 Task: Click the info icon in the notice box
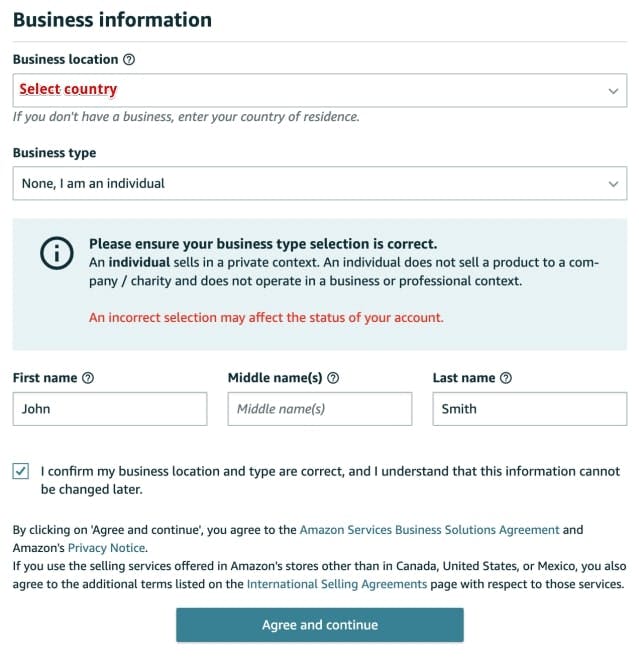56,254
